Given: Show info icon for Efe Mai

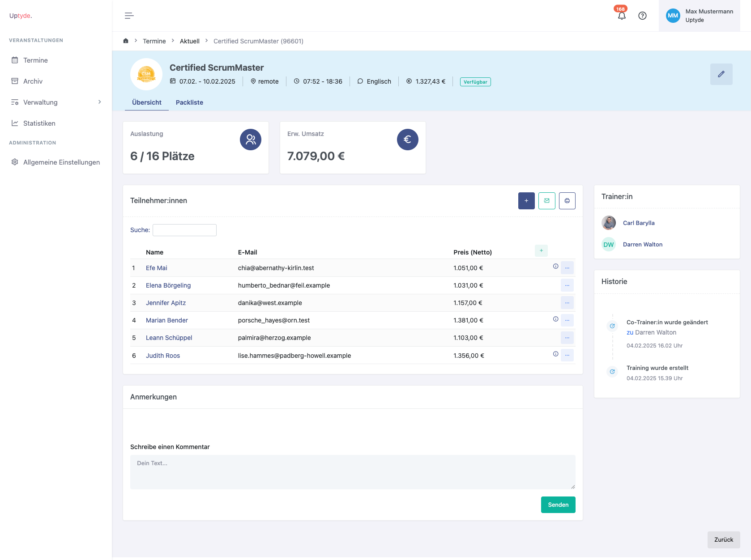Looking at the screenshot, I should (x=555, y=267).
